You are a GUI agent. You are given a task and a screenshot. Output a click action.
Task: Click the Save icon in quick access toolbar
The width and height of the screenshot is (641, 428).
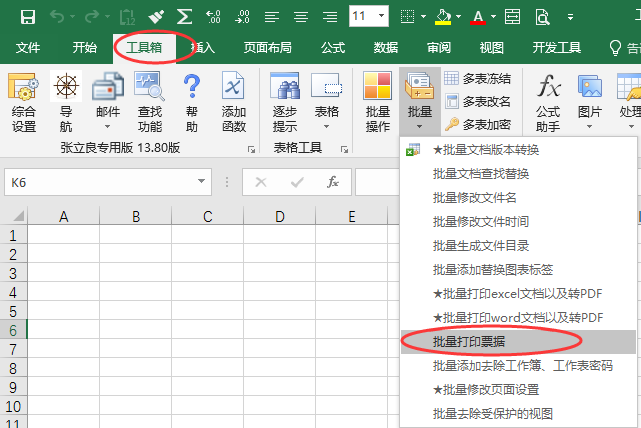(28, 17)
